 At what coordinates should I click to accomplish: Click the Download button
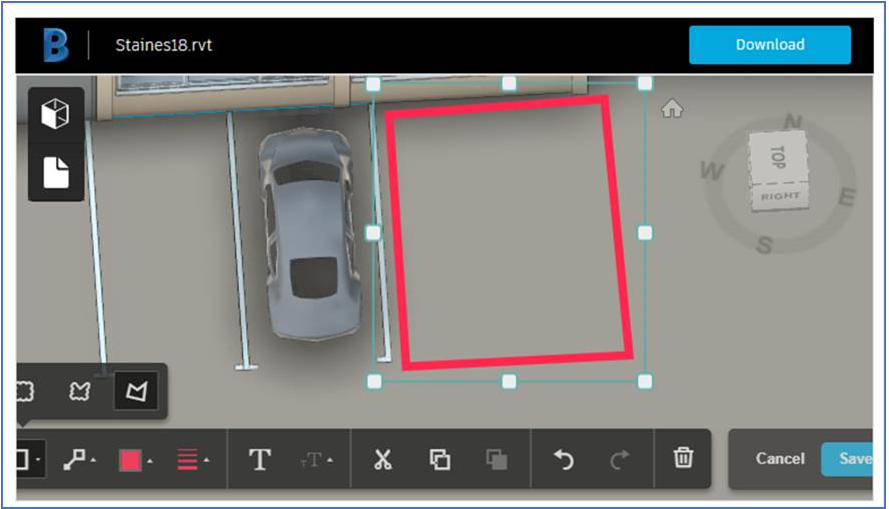click(769, 45)
